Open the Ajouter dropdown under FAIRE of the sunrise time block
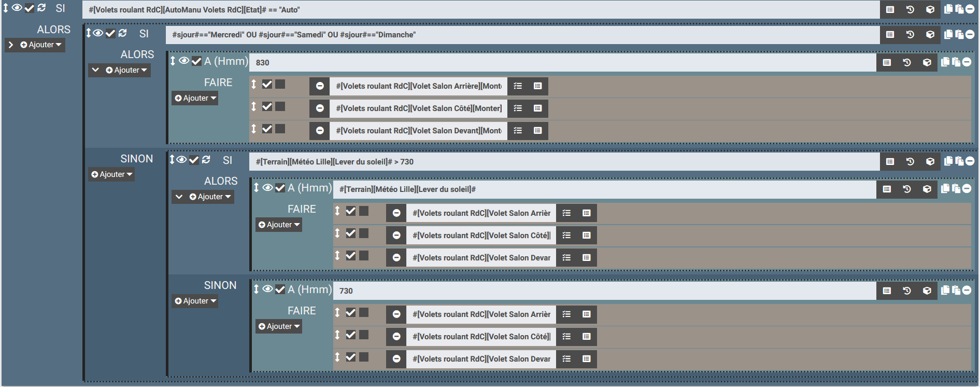The image size is (980, 387). [279, 225]
